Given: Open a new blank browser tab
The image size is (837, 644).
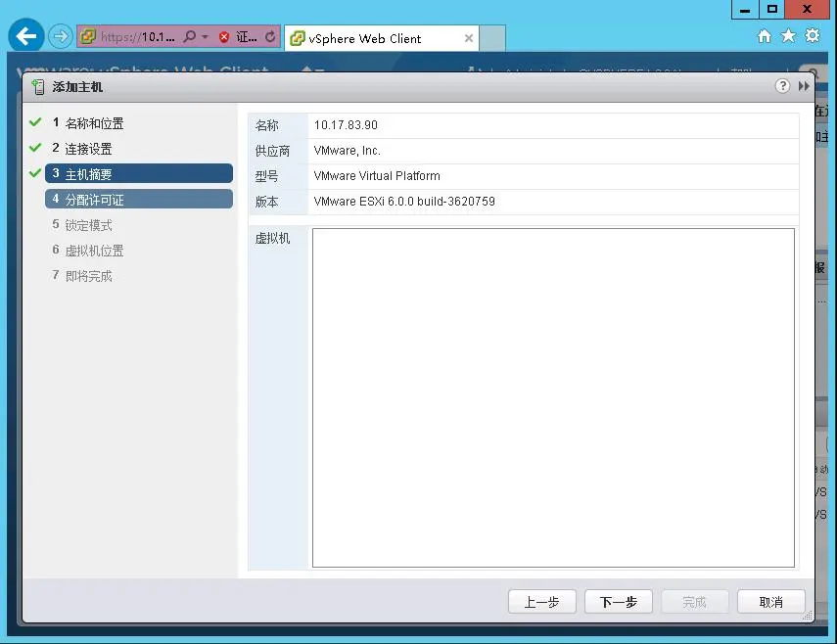Looking at the screenshot, I should coord(492,38).
